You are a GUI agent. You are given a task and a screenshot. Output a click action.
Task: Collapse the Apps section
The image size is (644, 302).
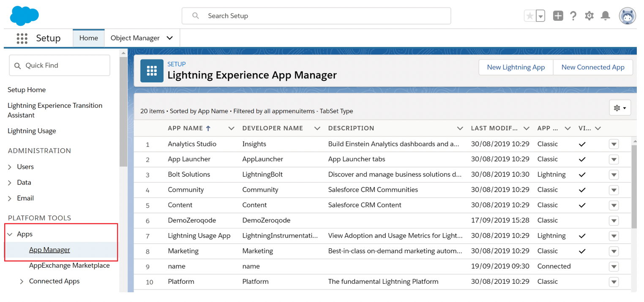(10, 234)
